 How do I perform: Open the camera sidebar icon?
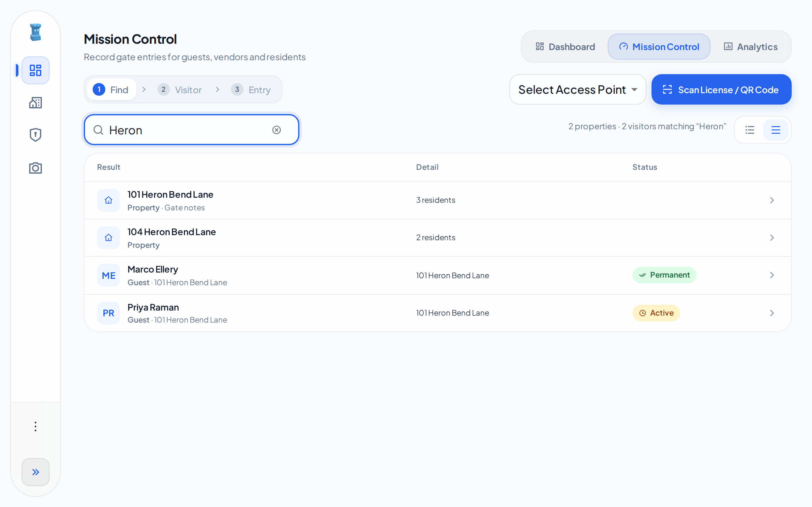point(35,168)
